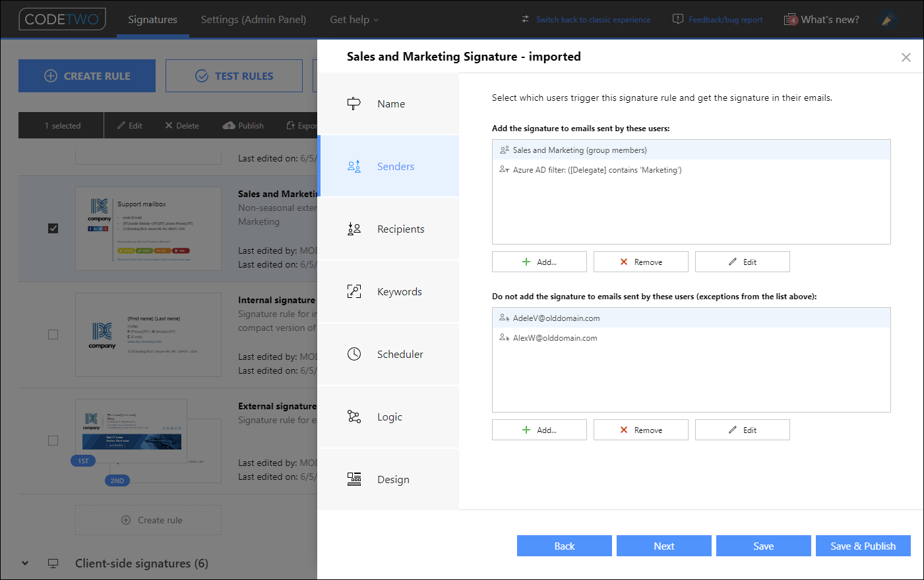Click the Name step signpost icon
The height and width of the screenshot is (580, 924).
pyautogui.click(x=354, y=103)
